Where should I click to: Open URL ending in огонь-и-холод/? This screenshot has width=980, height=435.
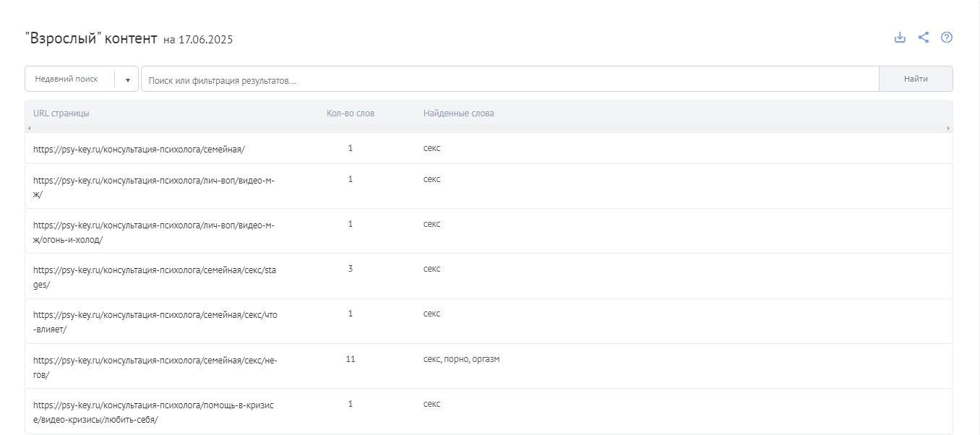coord(154,232)
